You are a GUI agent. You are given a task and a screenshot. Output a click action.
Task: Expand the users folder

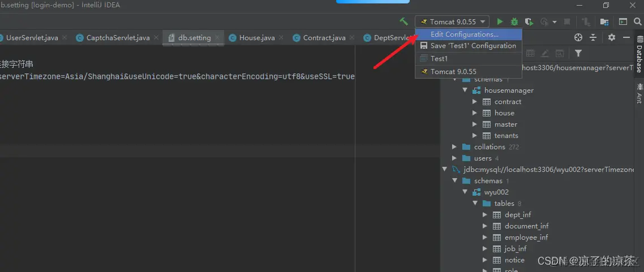(454, 158)
